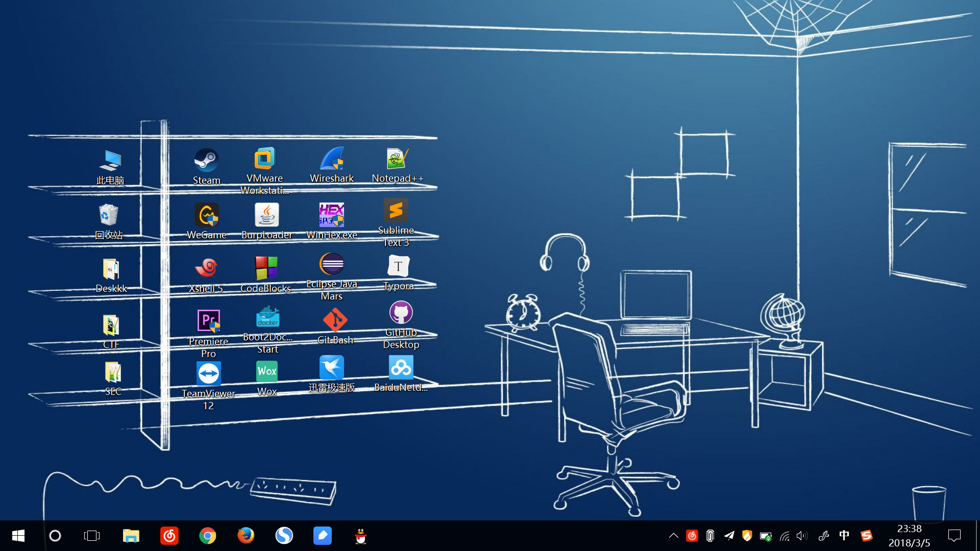Open the Wox launcher icon

coord(267,379)
